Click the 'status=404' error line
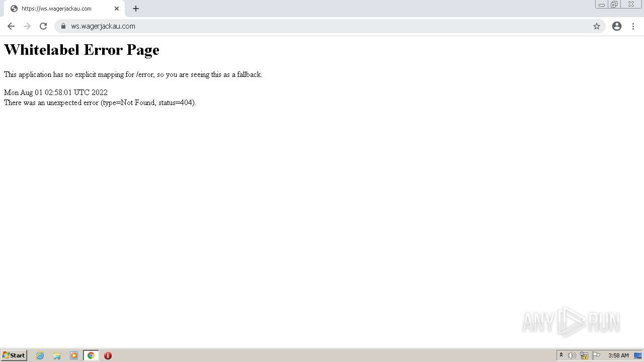Viewport: 644px width, 362px height. click(x=100, y=103)
